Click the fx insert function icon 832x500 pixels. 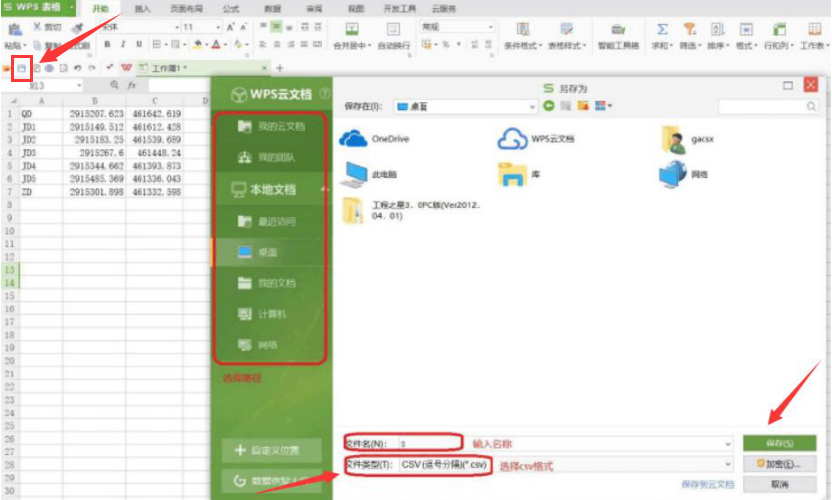132,85
